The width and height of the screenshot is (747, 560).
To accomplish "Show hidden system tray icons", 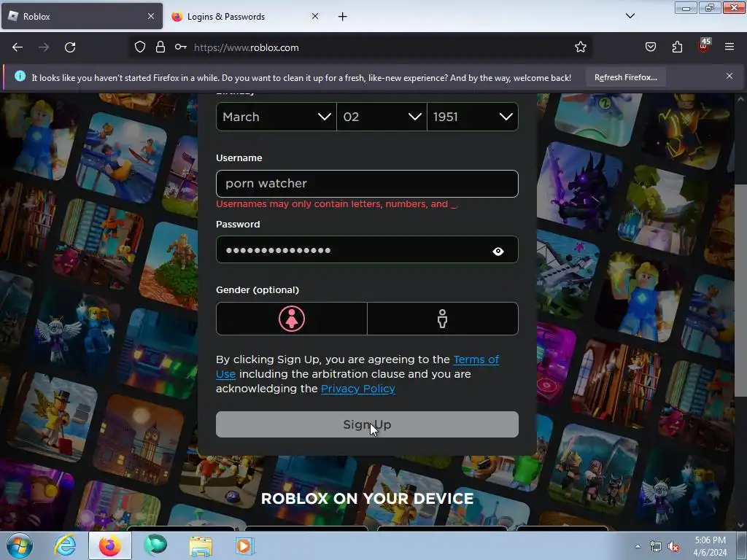I will click(638, 546).
